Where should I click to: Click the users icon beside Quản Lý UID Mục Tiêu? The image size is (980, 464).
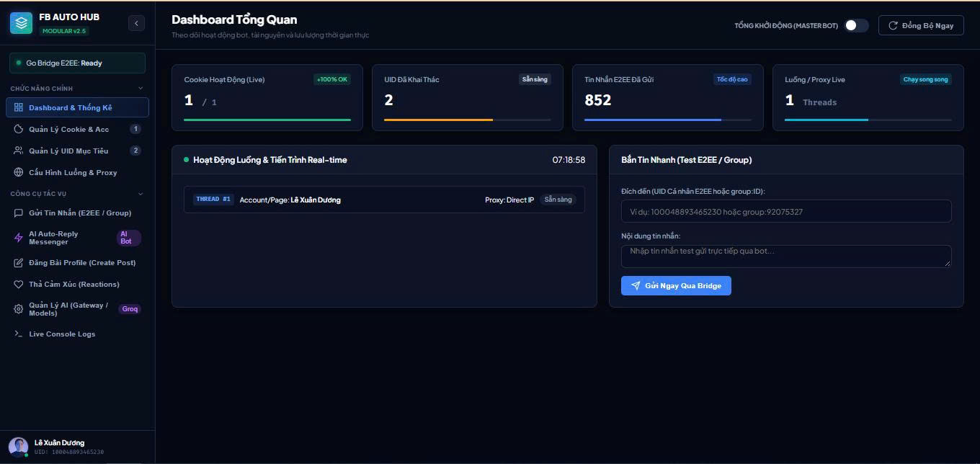tap(19, 151)
